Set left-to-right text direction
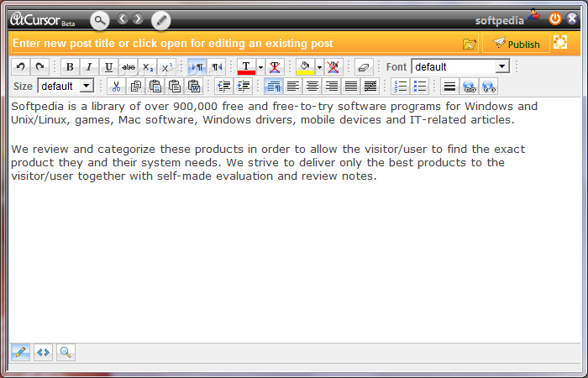The height and width of the screenshot is (378, 588). pyautogui.click(x=197, y=67)
